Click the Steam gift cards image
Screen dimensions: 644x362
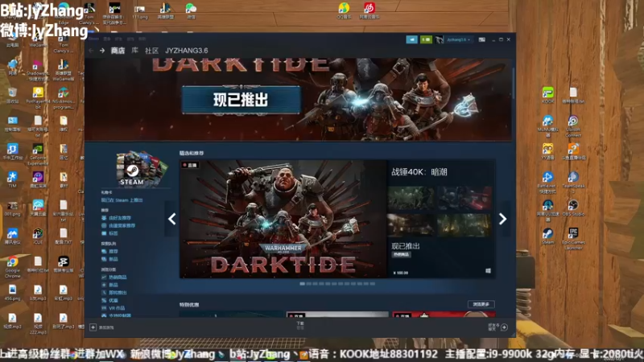coord(141,169)
